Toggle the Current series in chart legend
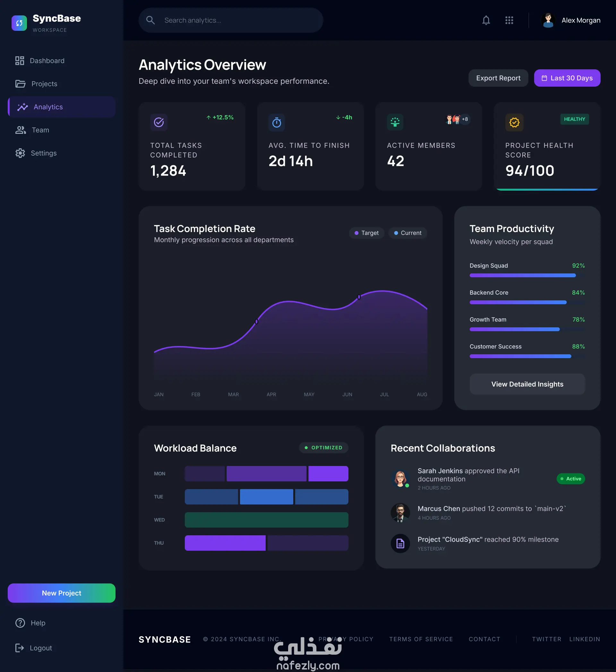The width and height of the screenshot is (616, 672). [x=407, y=233]
